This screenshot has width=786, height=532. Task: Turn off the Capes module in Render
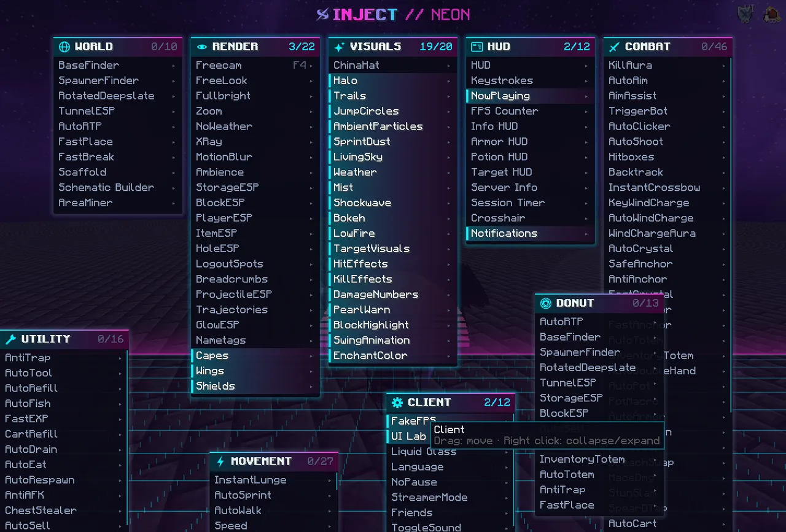pyautogui.click(x=255, y=355)
